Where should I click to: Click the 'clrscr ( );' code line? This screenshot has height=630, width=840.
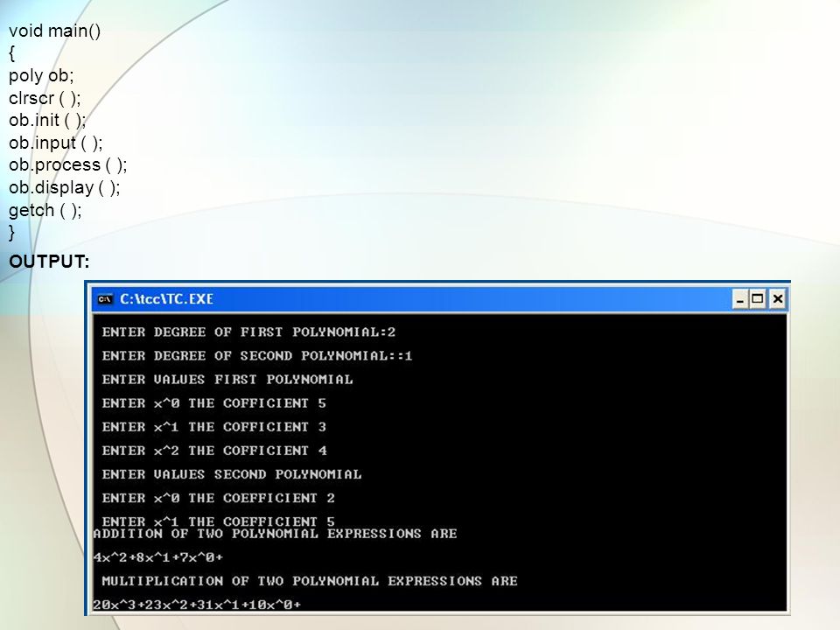point(45,98)
